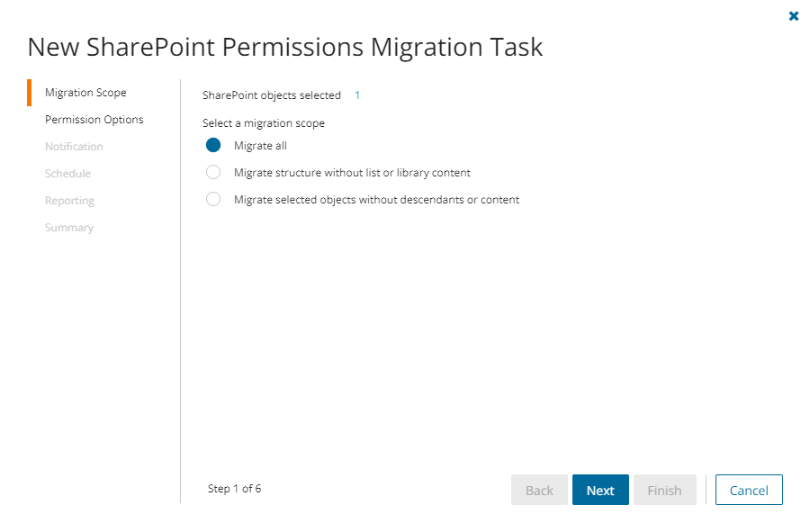This screenshot has height=532, width=810.
Task: Click the New SharePoint Permissions Migration Task title
Action: pyautogui.click(x=285, y=47)
